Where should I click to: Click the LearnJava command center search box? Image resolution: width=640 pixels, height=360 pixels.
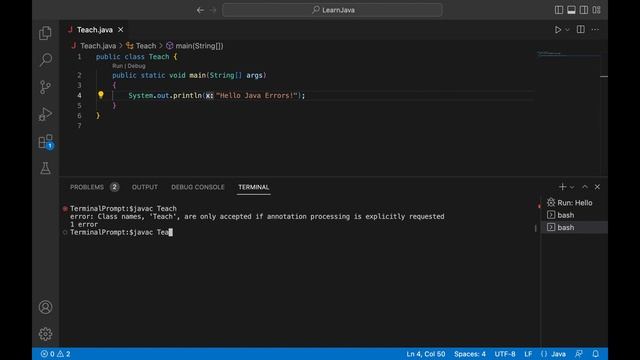coord(332,10)
